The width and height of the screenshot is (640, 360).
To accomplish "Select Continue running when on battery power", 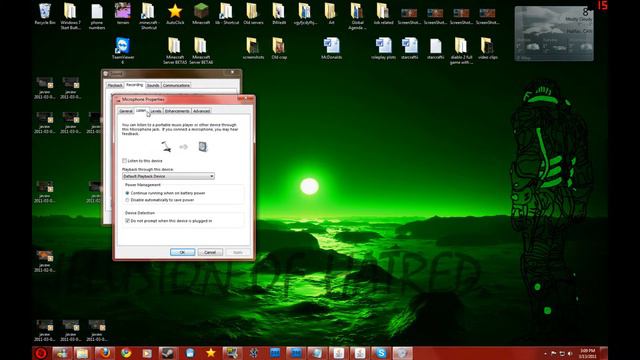I will click(127, 193).
